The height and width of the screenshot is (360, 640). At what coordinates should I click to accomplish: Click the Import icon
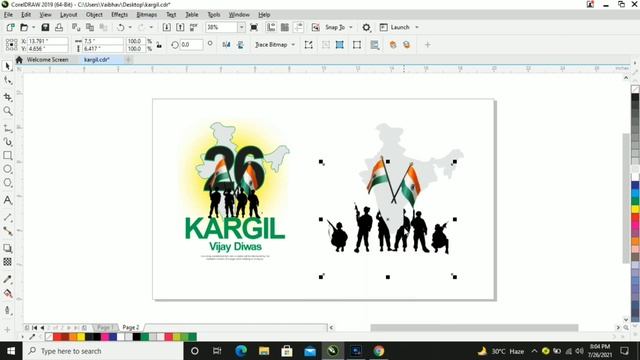pyautogui.click(x=167, y=27)
